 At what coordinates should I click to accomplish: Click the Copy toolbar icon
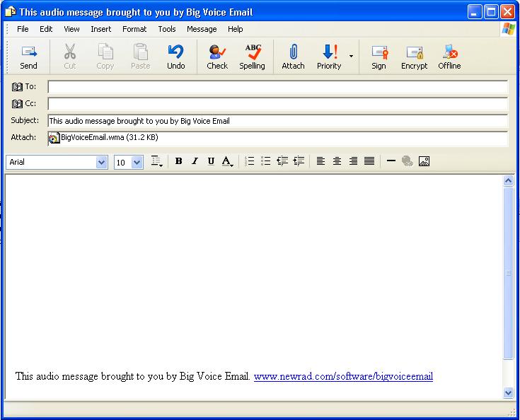[105, 52]
